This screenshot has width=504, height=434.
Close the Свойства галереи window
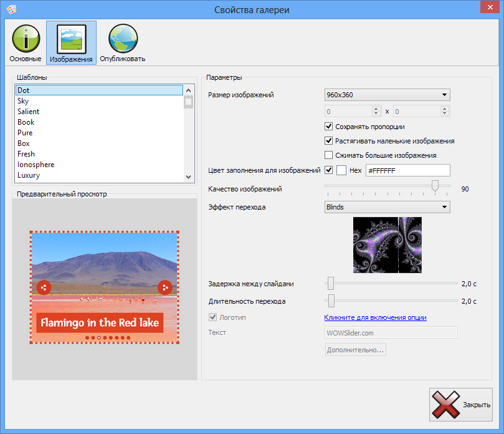490,7
